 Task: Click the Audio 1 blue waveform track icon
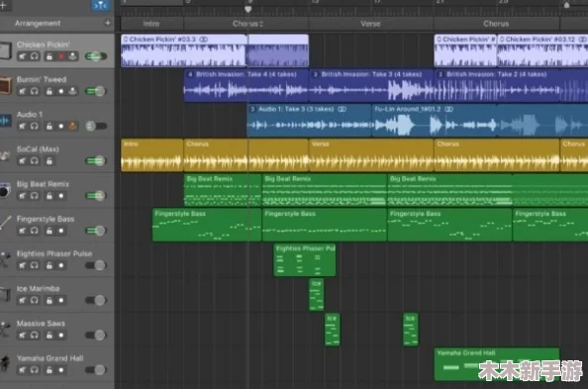(6, 121)
